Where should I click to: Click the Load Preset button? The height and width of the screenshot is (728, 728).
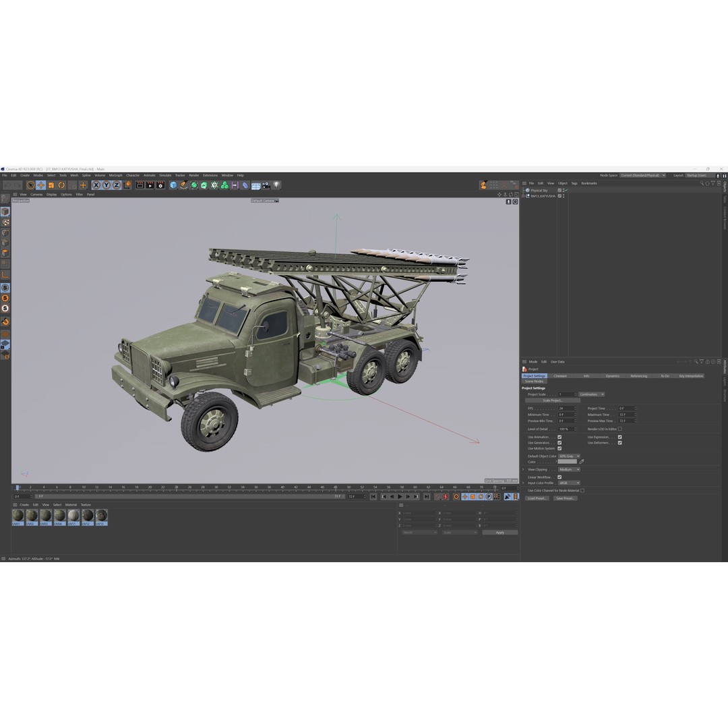coord(537,498)
